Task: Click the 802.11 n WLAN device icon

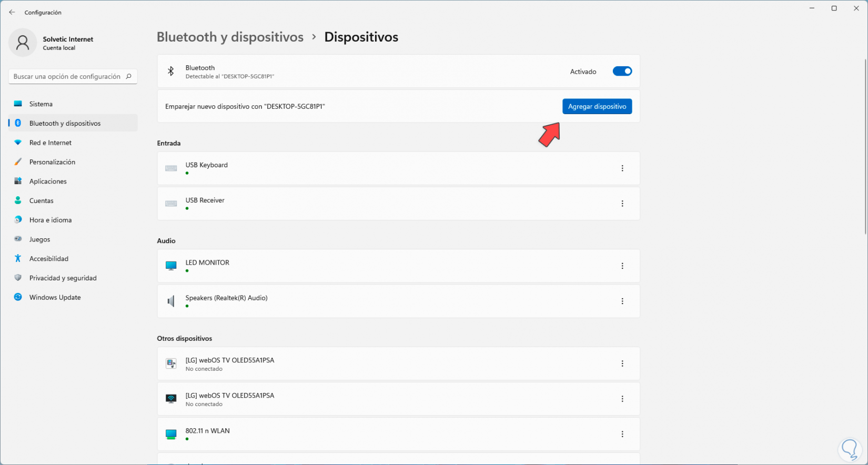Action: click(171, 434)
